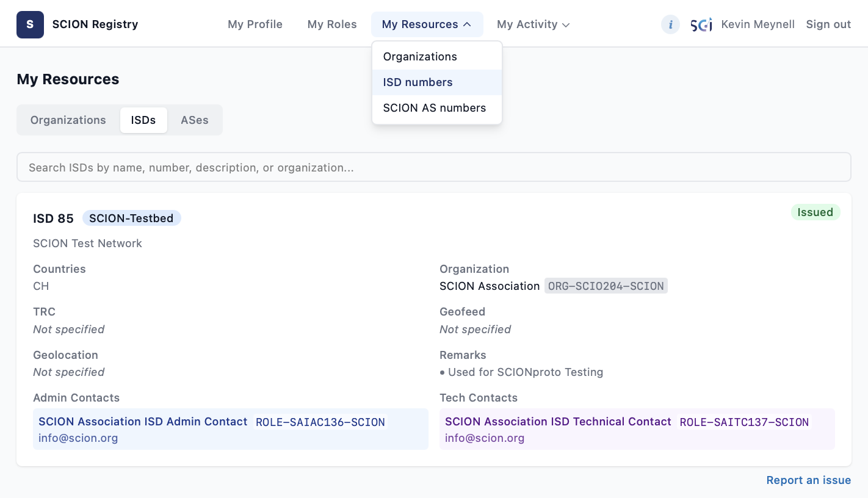Open the info icon in header

coord(670,24)
